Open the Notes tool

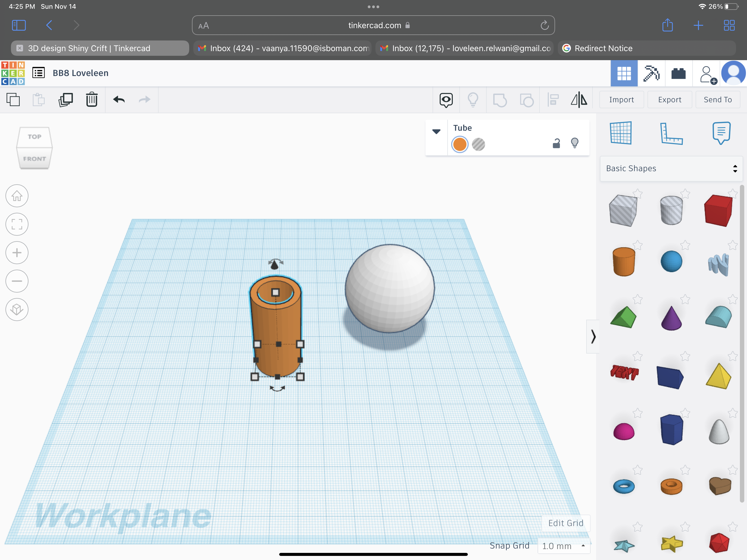tap(722, 133)
